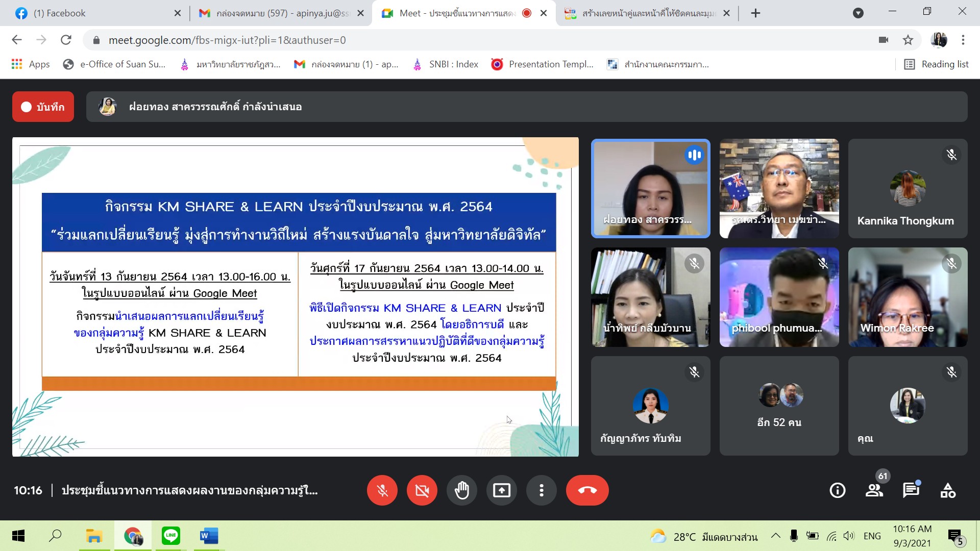980x551 pixels.
Task: Switch to the Gmail inbox tab
Action: 281,13
